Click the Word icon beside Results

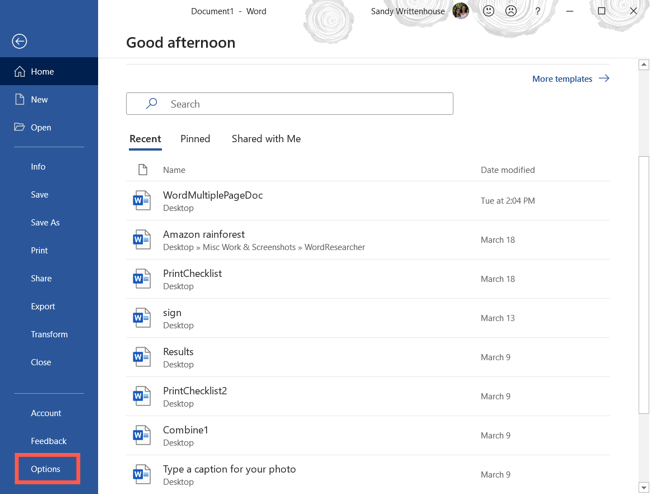(x=142, y=357)
